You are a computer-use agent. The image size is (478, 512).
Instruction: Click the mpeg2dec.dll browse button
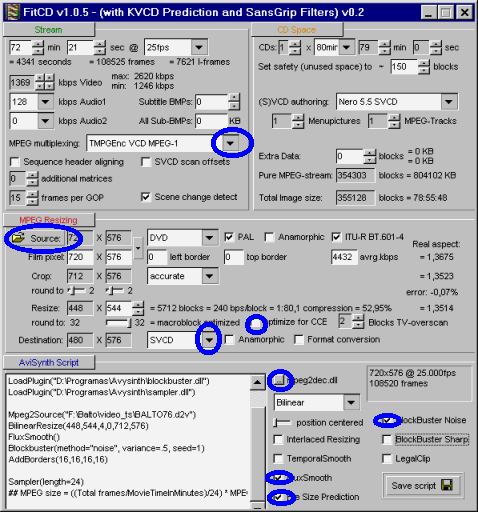(x=279, y=380)
